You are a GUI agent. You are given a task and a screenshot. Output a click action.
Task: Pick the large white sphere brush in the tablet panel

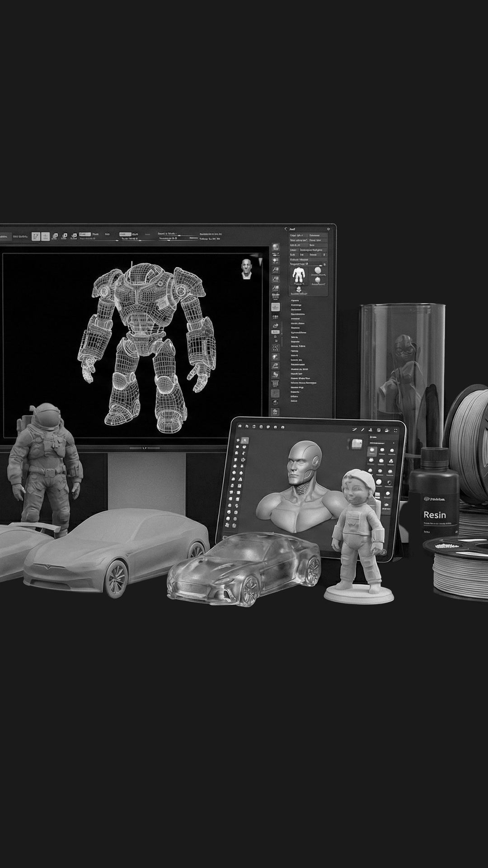point(379,482)
